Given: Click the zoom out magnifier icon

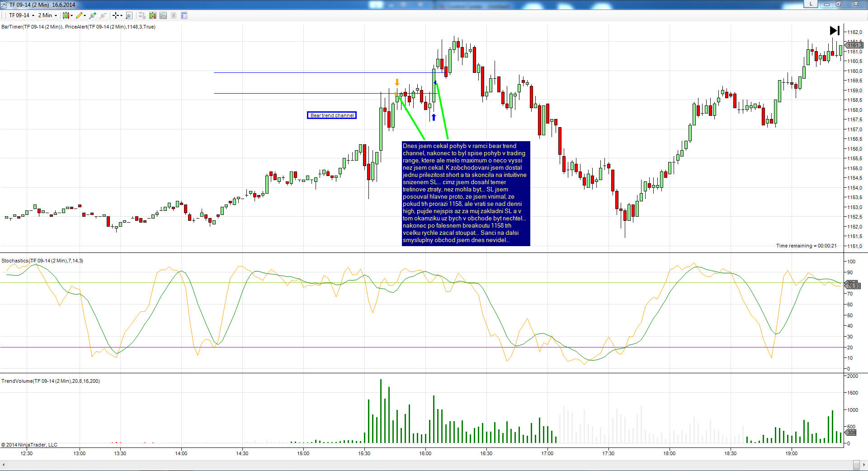Looking at the screenshot, I should pos(103,15).
